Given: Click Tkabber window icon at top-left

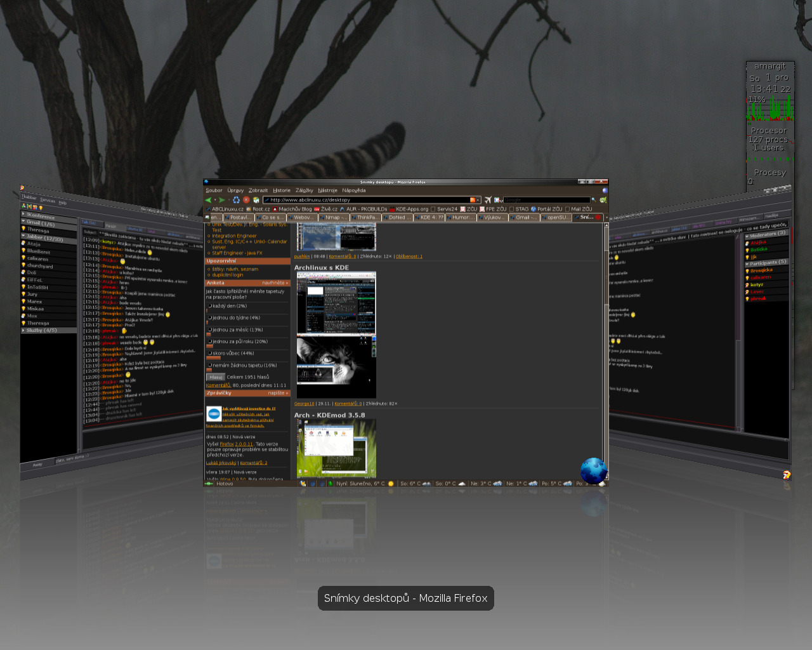Looking at the screenshot, I should (x=22, y=187).
